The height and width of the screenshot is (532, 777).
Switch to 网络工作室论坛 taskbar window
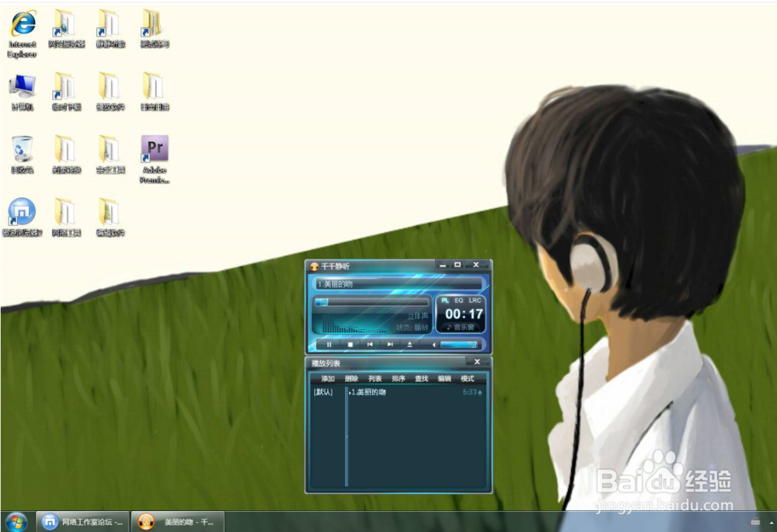coord(83,522)
